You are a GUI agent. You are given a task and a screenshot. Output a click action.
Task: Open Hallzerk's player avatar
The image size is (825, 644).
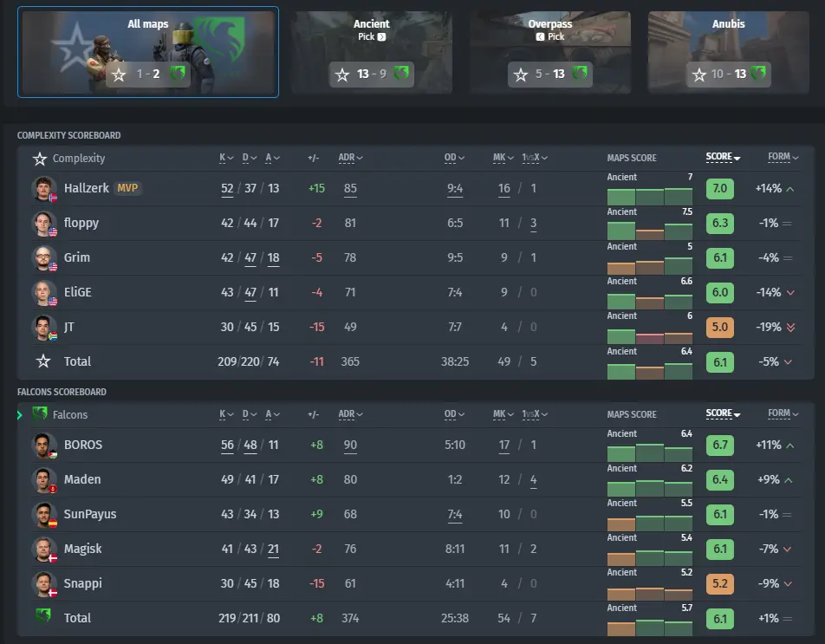[43, 188]
